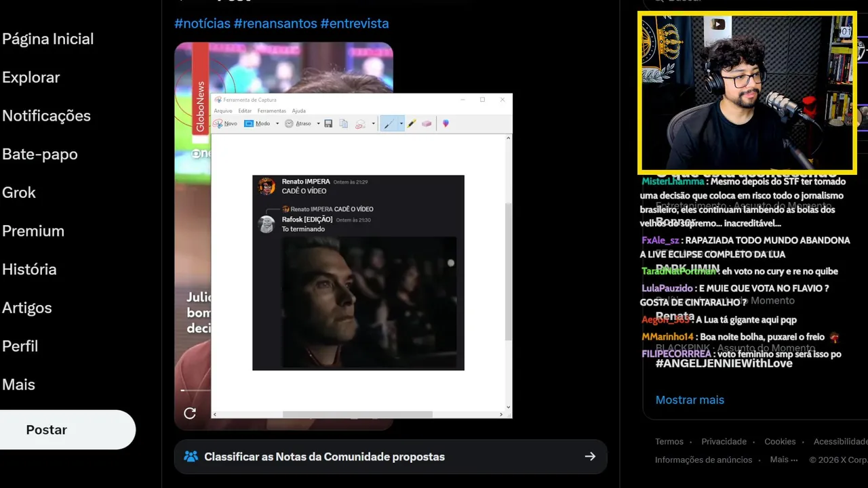Viewport: 868px width, 488px height.
Task: Open the Editar menu
Action: [x=245, y=110]
